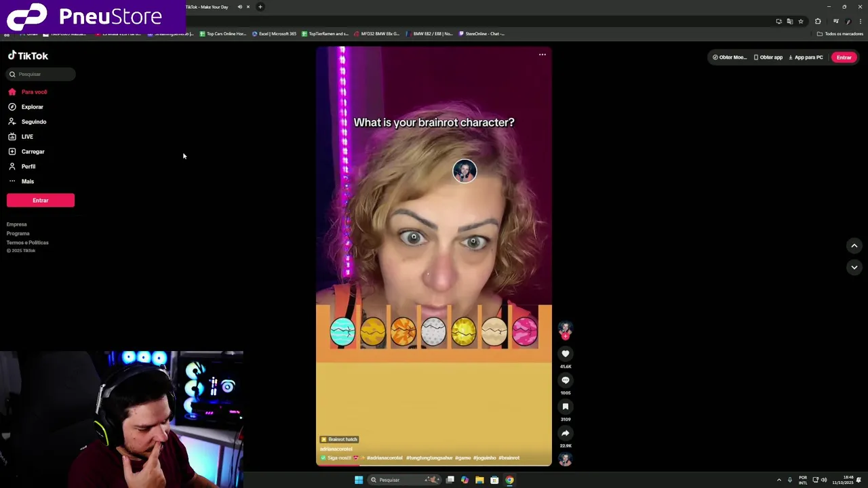868x488 pixels.
Task: Expand the Todos os marcadores folder
Action: click(840, 33)
